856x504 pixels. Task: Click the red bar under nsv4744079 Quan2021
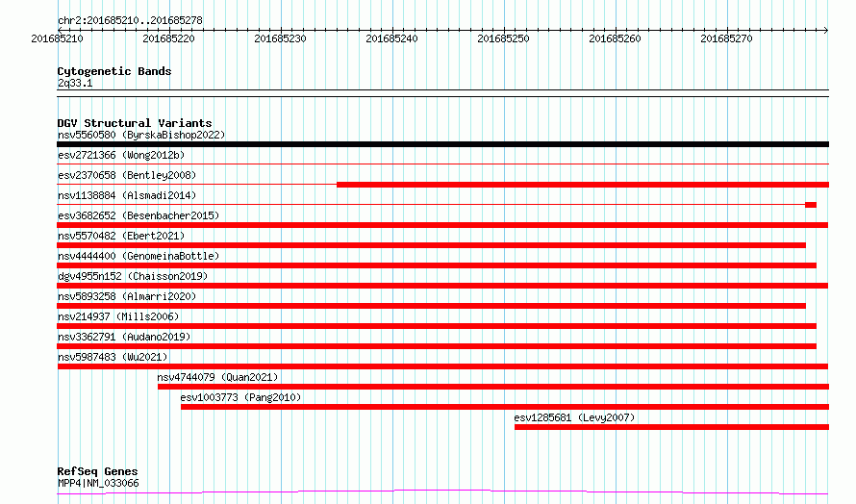[493, 387]
